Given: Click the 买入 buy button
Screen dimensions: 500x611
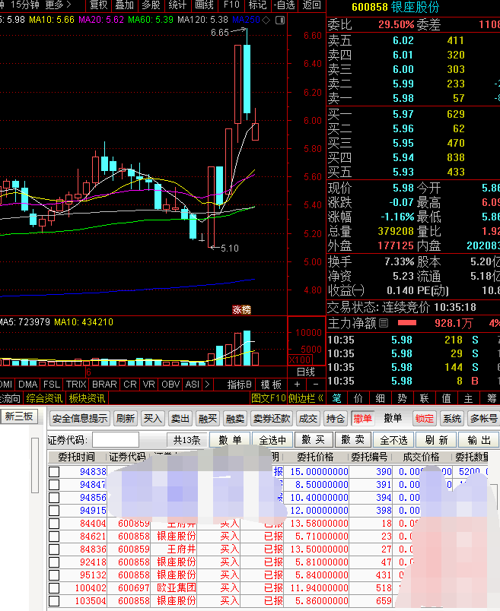Looking at the screenshot, I should click(x=152, y=419).
